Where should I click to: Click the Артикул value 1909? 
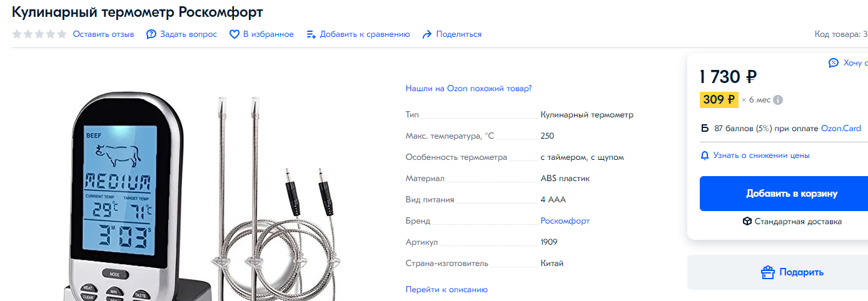[x=549, y=242]
